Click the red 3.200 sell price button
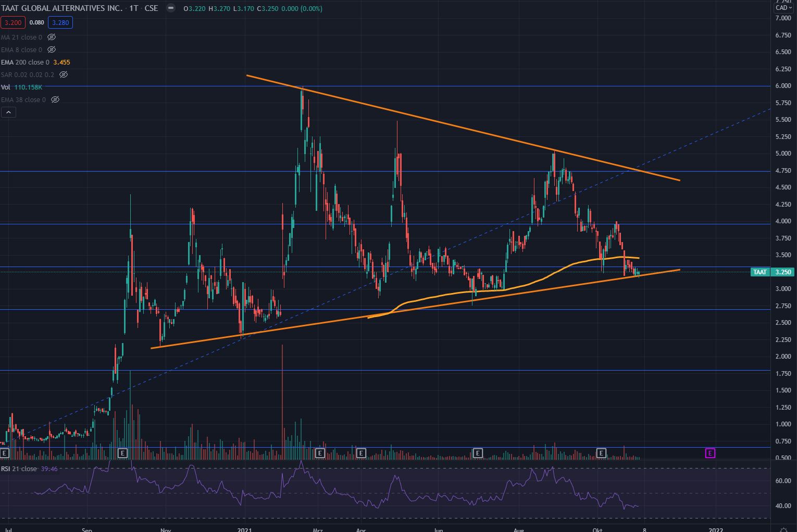Image resolution: width=797 pixels, height=532 pixels. point(13,23)
